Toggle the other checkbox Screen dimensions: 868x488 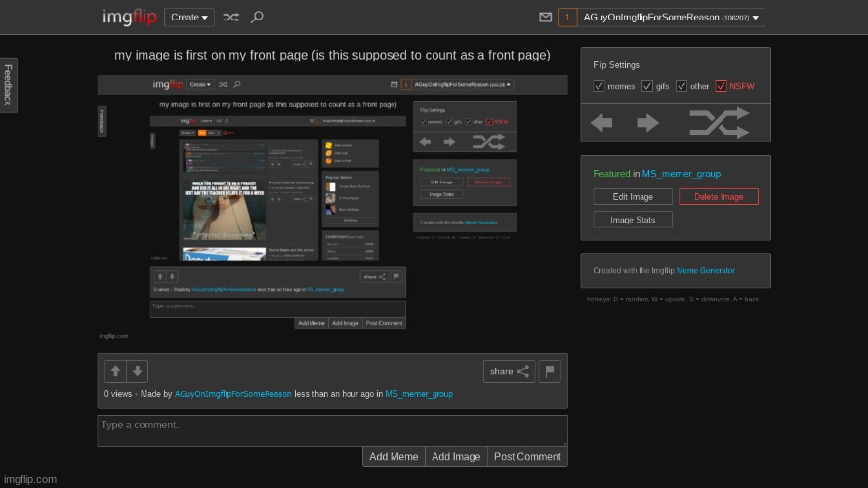coord(682,86)
